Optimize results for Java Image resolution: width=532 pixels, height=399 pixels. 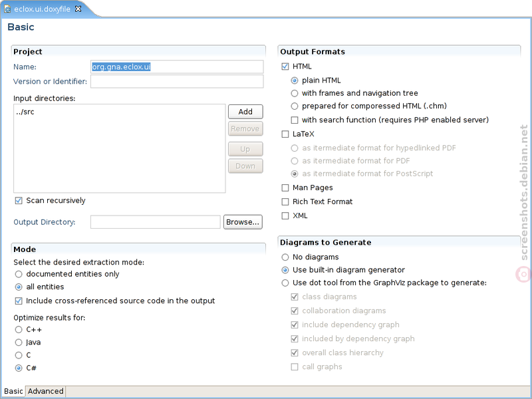pyautogui.click(x=19, y=342)
